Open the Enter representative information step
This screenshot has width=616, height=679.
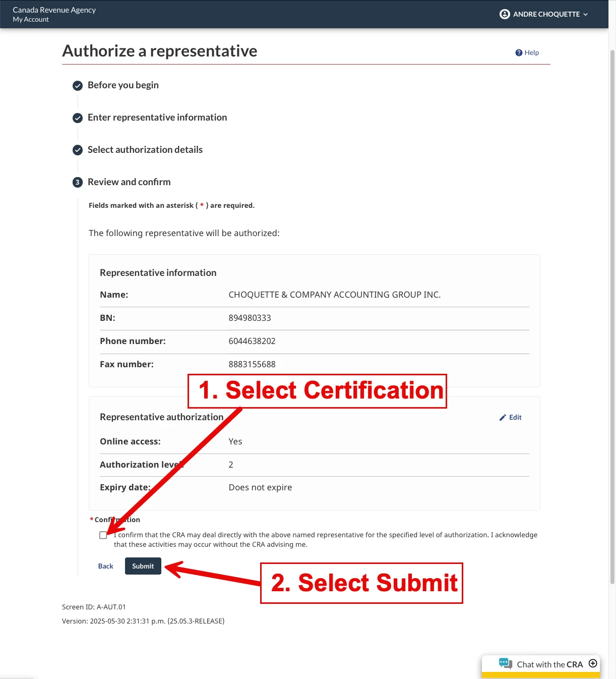tap(157, 118)
